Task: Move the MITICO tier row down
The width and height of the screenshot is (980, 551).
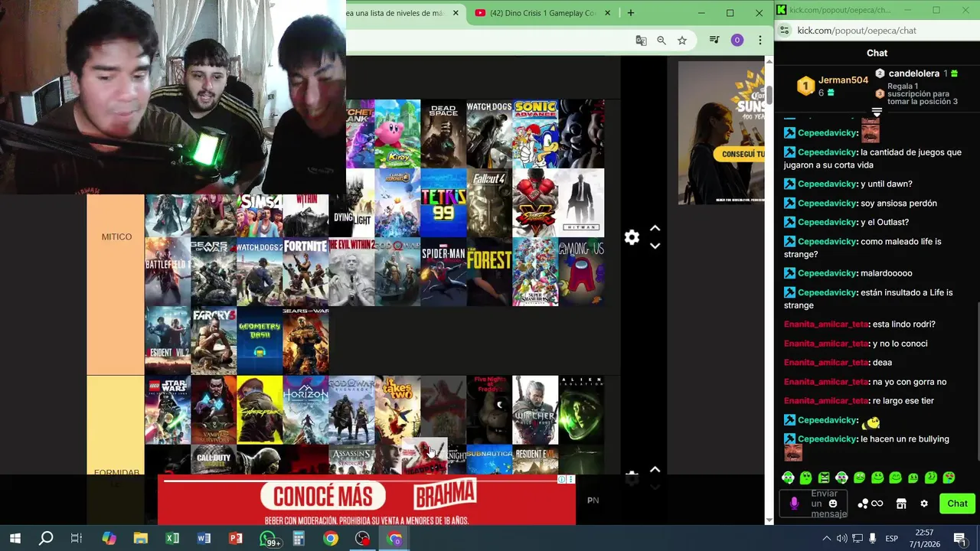Action: [655, 246]
